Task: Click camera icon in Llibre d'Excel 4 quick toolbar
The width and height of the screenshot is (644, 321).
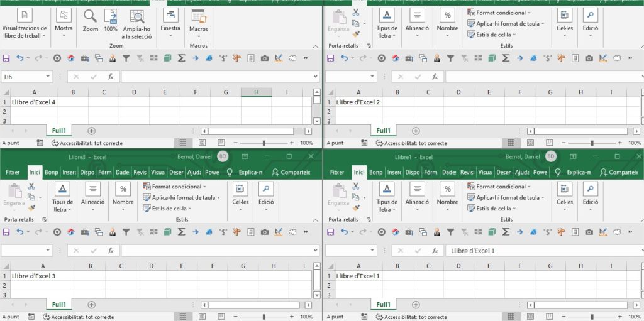Action: pos(265,58)
